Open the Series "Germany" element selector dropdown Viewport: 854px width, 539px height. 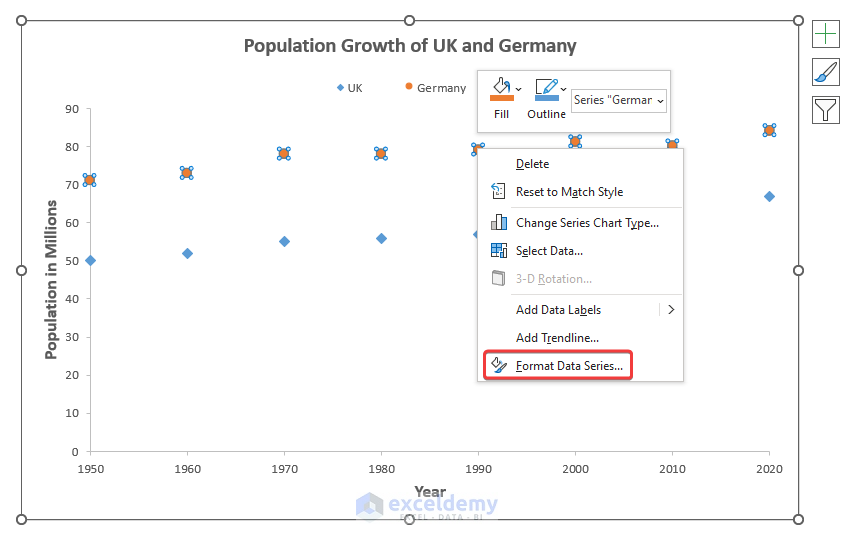click(619, 100)
